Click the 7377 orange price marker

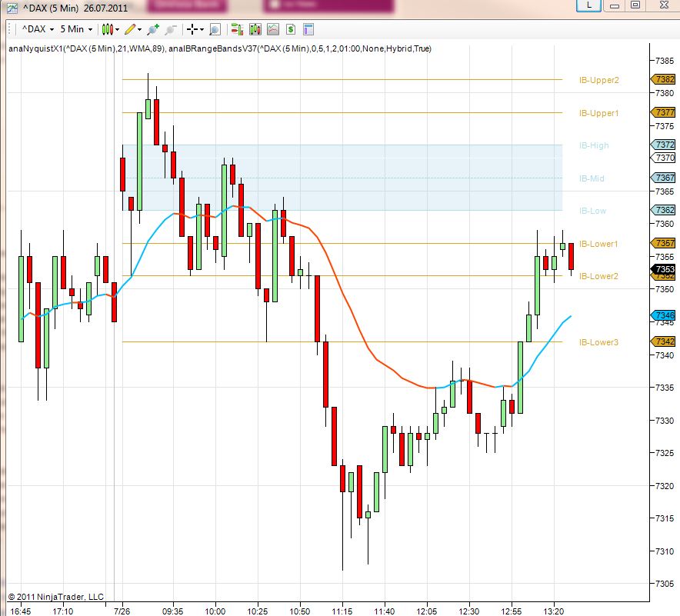tap(664, 112)
